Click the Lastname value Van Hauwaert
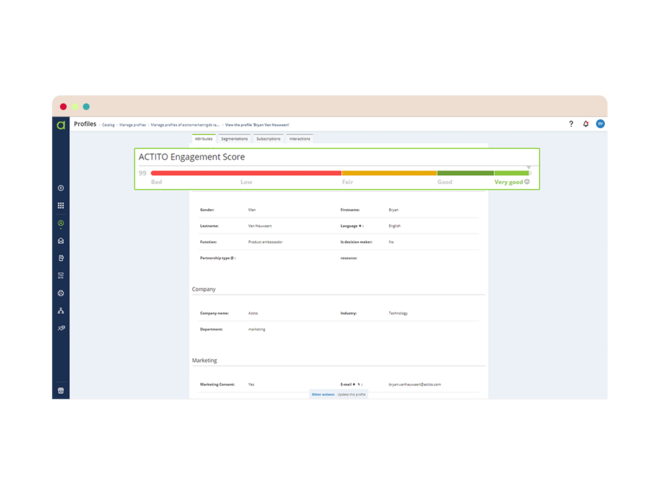This screenshot has width=660, height=495. 260,226
